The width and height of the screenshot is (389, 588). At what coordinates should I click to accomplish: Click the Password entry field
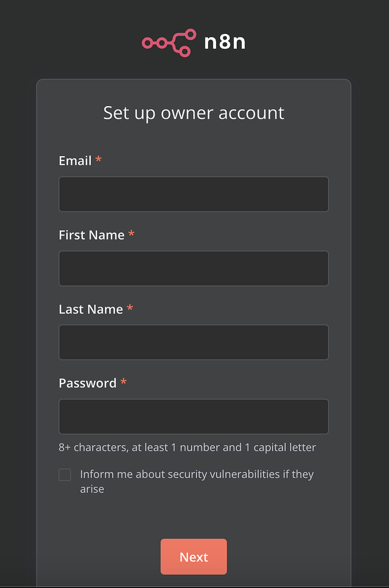tap(194, 416)
